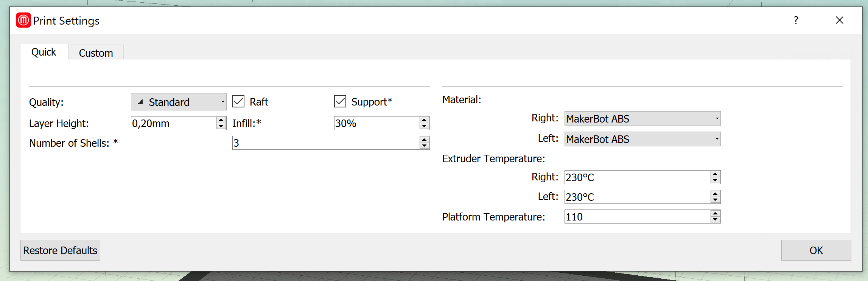Increase Layer Height with up arrow
The image size is (868, 281).
[221, 120]
